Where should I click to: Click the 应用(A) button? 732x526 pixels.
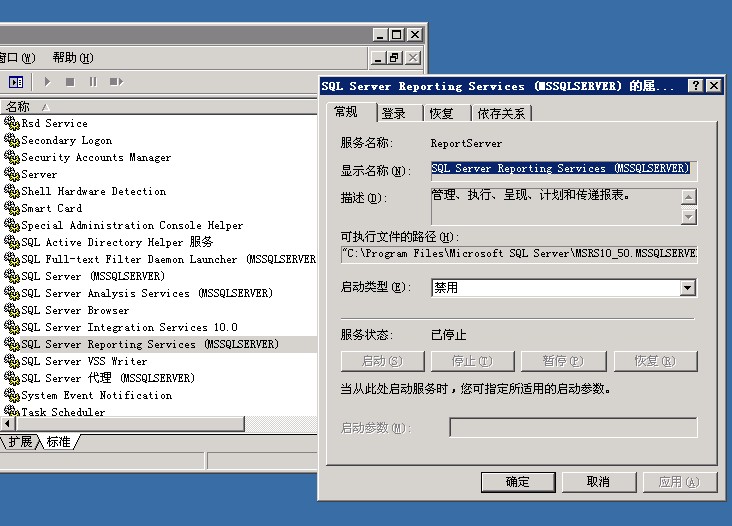(x=680, y=482)
